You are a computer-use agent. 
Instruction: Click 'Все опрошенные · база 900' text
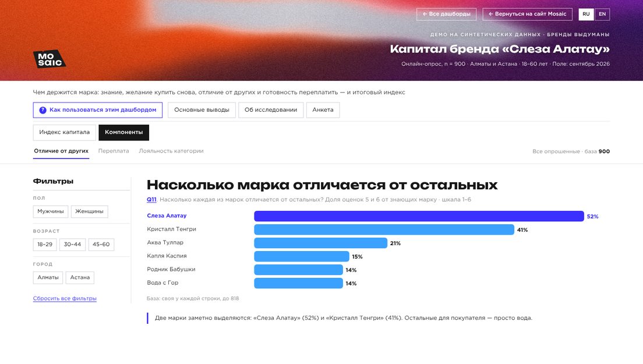coord(571,151)
